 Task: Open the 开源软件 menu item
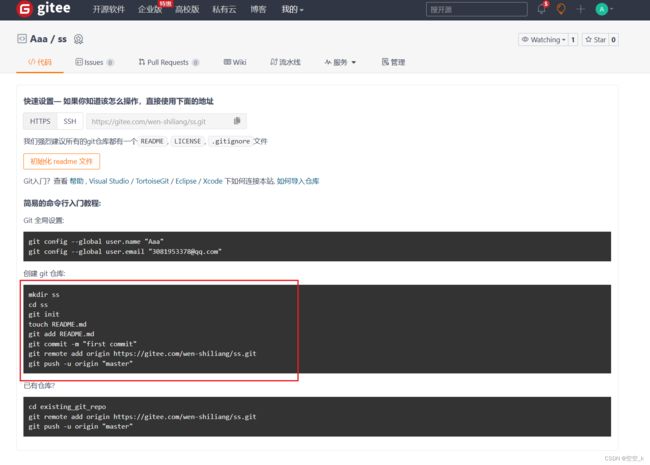(108, 9)
